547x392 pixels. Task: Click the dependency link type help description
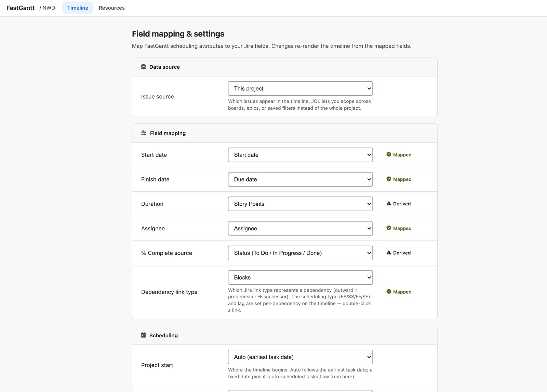point(299,300)
